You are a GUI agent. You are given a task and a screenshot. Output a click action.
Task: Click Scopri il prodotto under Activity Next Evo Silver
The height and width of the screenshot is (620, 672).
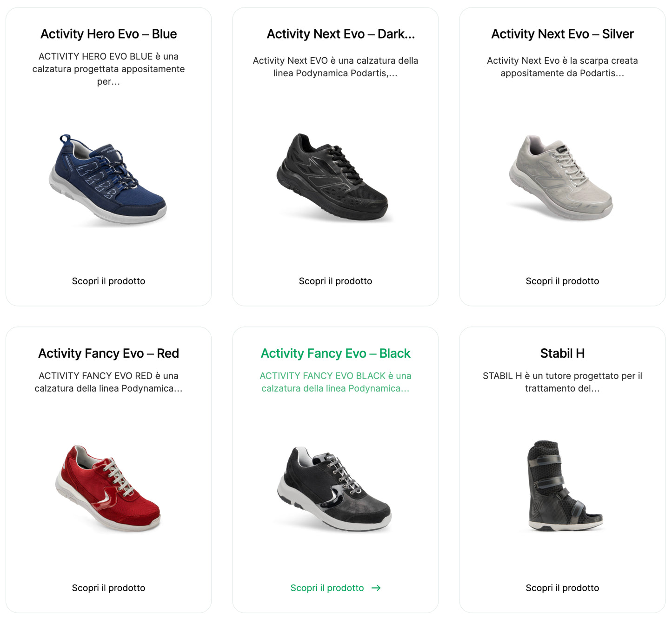coord(563,281)
